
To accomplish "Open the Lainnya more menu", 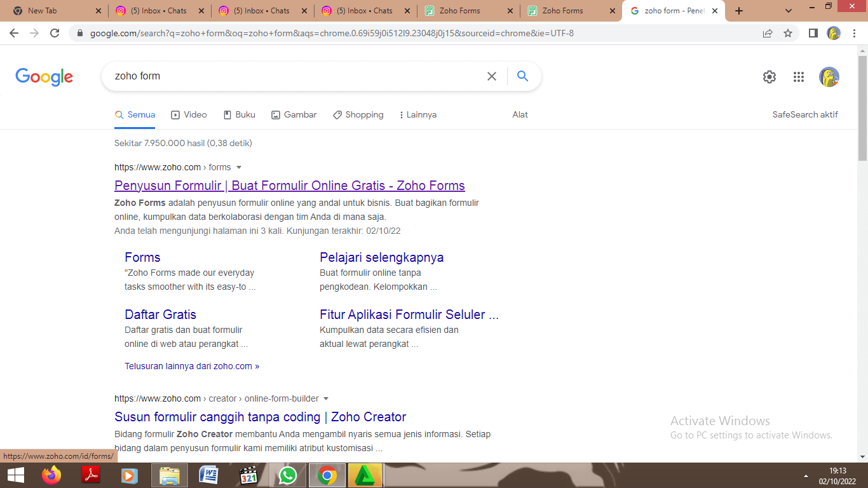I will (417, 115).
